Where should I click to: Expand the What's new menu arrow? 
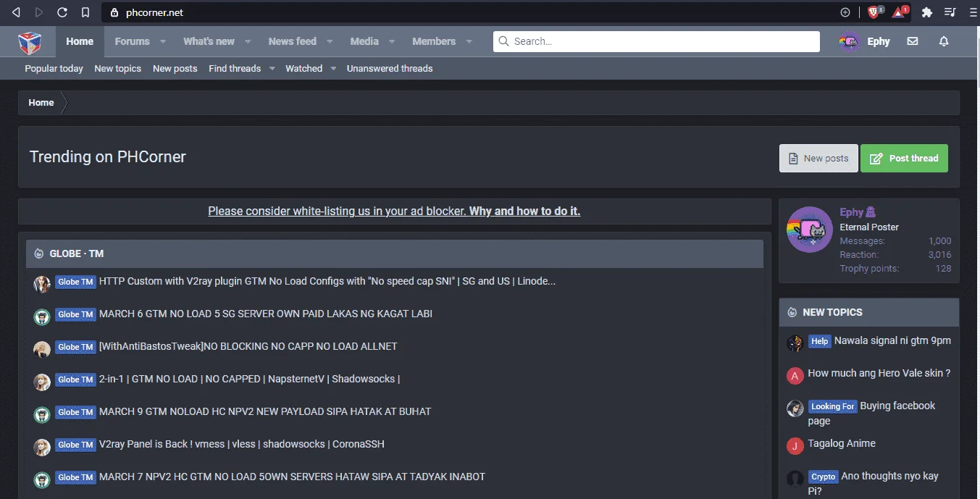point(248,42)
